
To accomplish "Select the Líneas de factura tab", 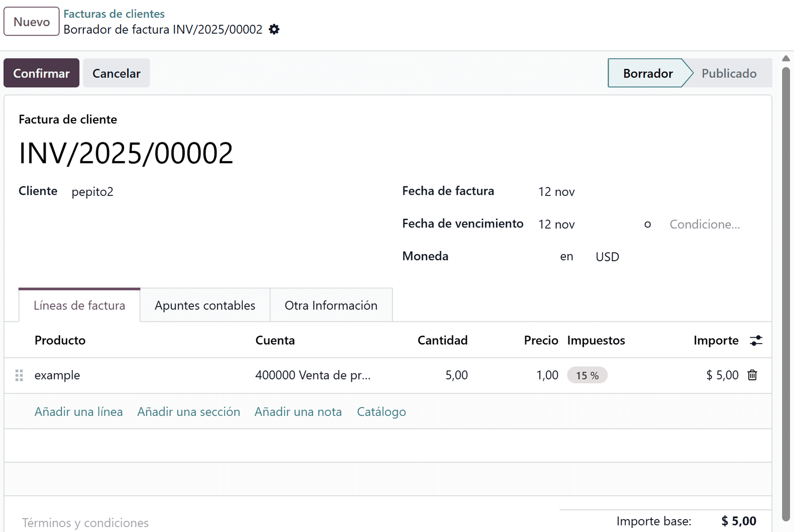I will click(x=79, y=305).
